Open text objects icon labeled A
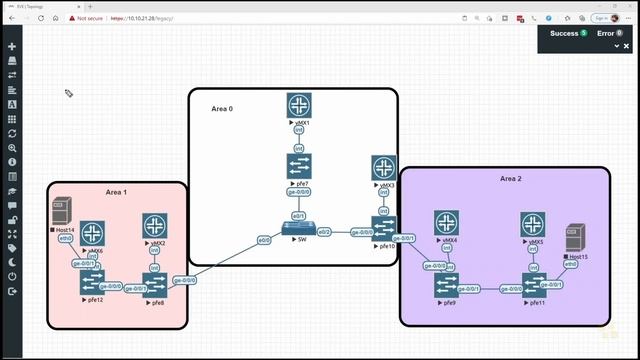Viewport: 640px width, 360px height. coord(12,104)
